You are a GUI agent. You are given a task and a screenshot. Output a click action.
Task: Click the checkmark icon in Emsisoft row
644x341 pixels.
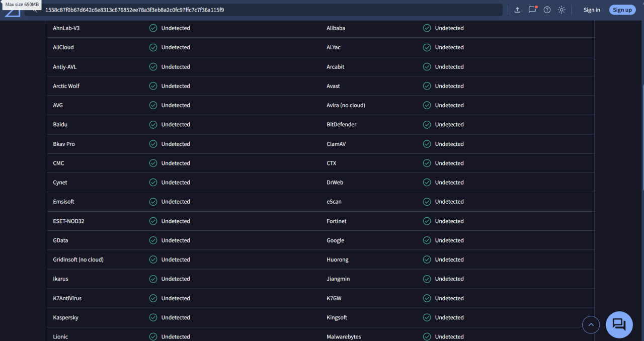pos(153,202)
